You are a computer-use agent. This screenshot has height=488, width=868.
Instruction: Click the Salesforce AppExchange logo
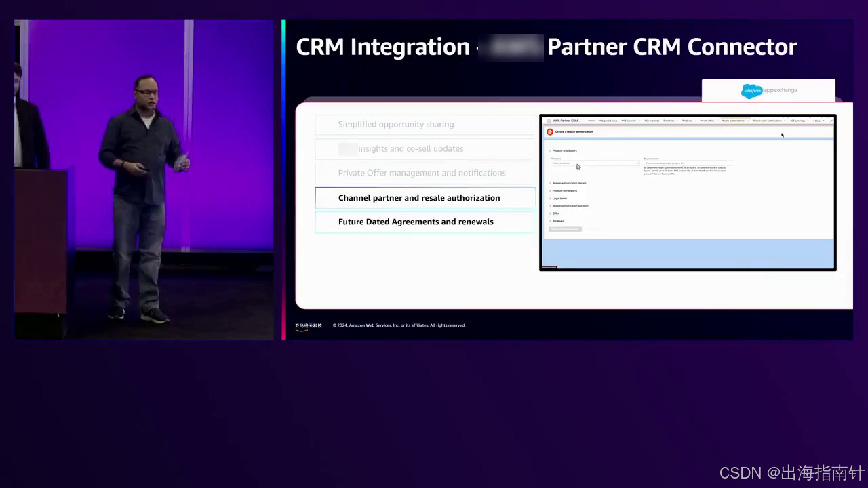769,90
